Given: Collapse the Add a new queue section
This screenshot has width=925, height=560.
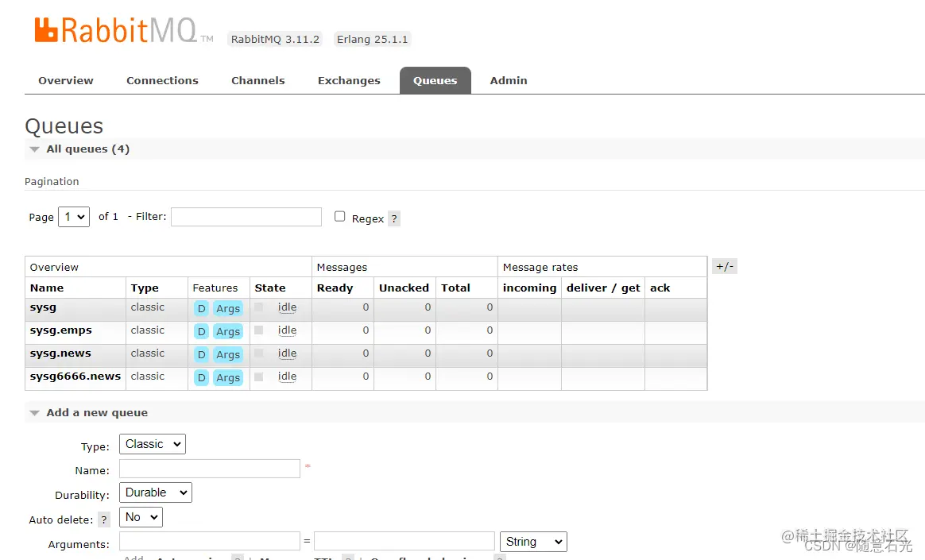Looking at the screenshot, I should 97,412.
